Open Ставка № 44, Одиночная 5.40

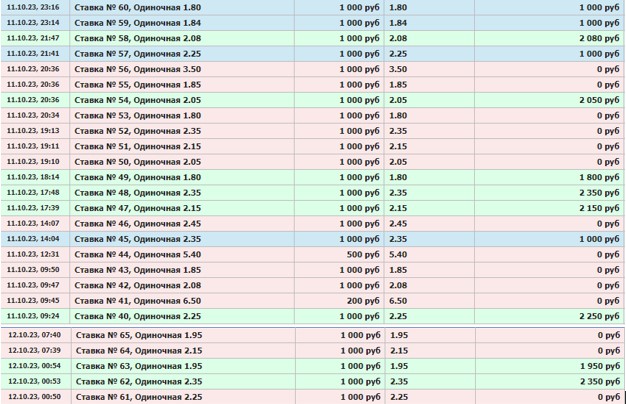[x=138, y=254]
